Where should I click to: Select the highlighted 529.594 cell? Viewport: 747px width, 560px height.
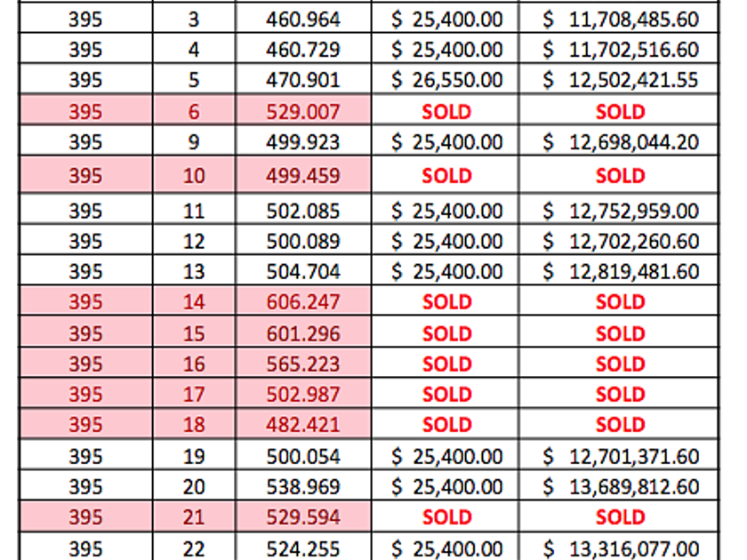[x=302, y=517]
